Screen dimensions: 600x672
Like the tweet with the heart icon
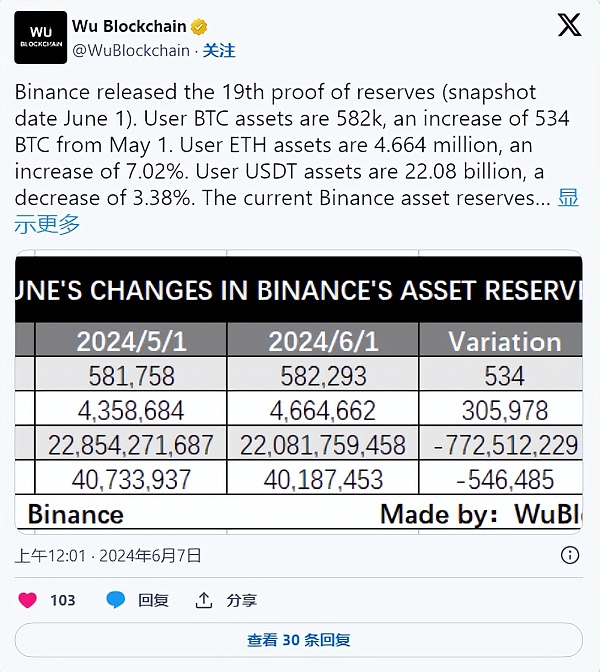click(x=28, y=600)
